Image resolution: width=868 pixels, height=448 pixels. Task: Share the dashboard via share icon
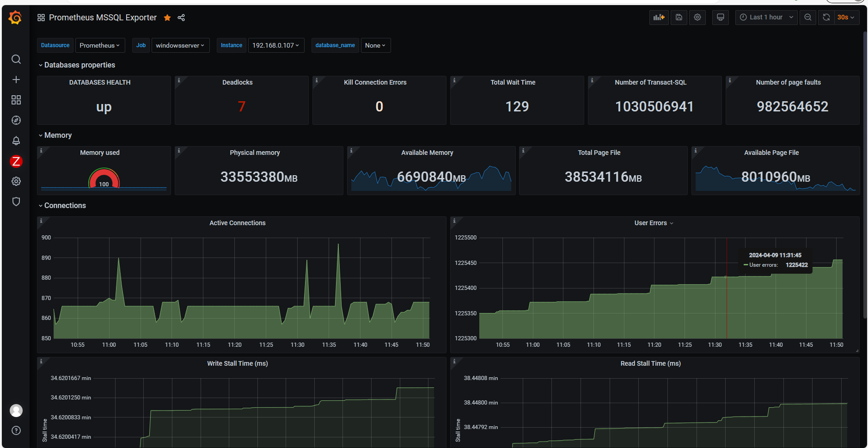[181, 18]
